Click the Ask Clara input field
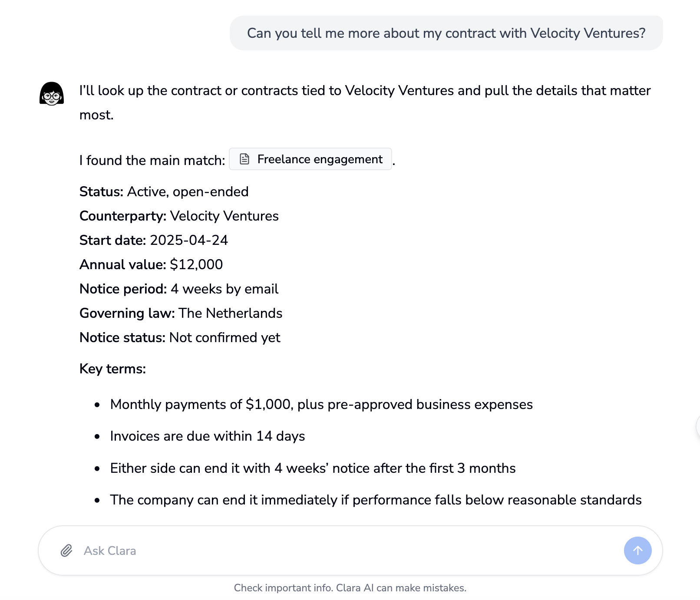The width and height of the screenshot is (700, 600). click(261, 551)
